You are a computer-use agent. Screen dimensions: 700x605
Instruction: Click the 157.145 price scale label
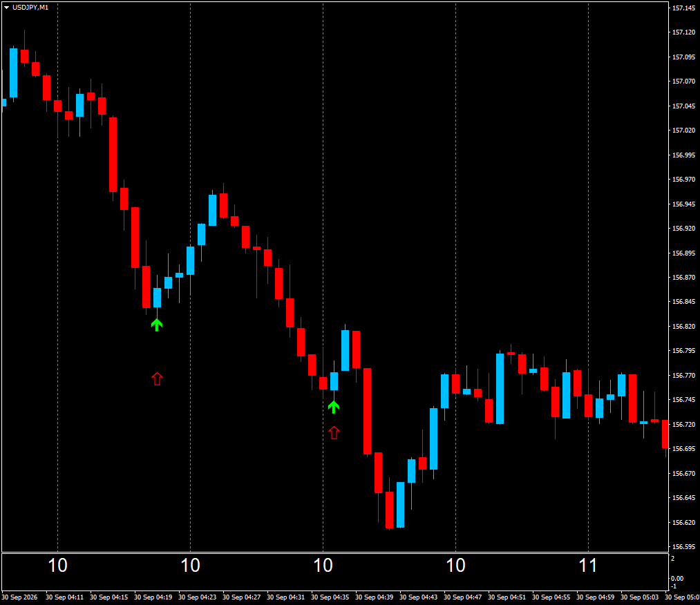click(x=683, y=8)
